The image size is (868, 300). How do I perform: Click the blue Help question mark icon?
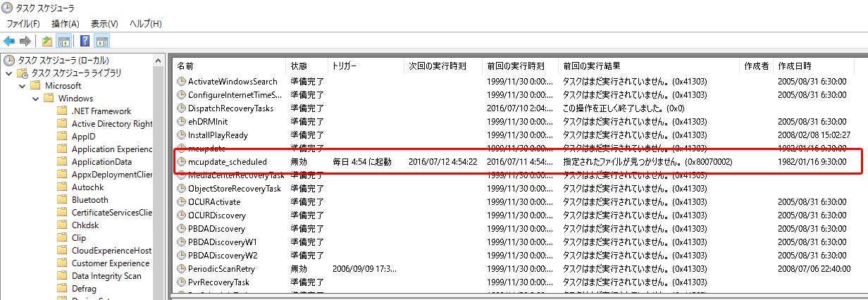pyautogui.click(x=85, y=41)
